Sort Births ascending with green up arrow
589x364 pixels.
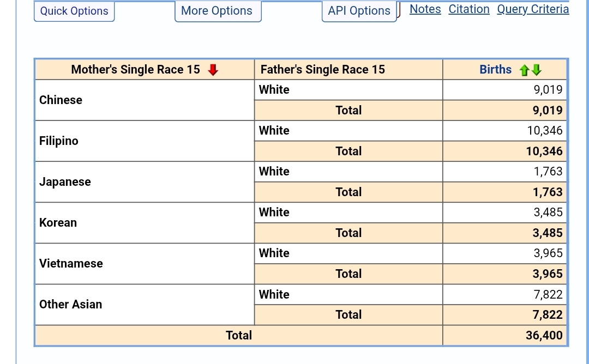point(525,70)
